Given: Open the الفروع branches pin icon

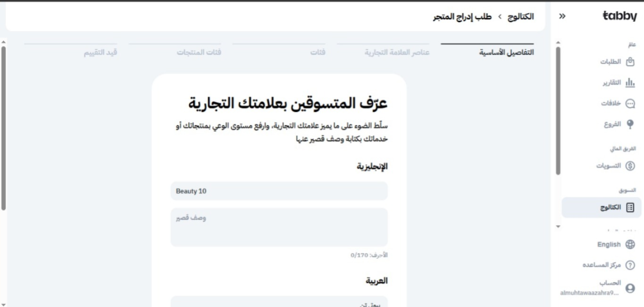Looking at the screenshot, I should pyautogui.click(x=629, y=124).
